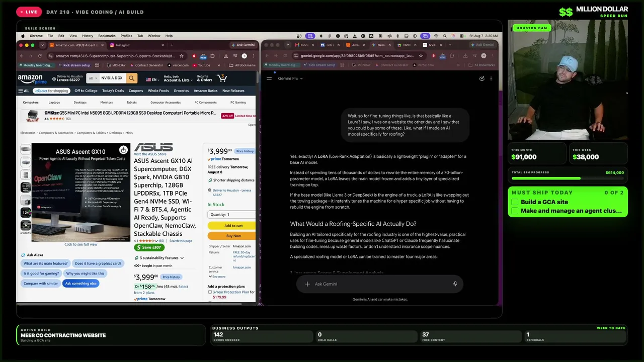Click the Wi-Fi icon in macOS menu bar

pos(436,36)
